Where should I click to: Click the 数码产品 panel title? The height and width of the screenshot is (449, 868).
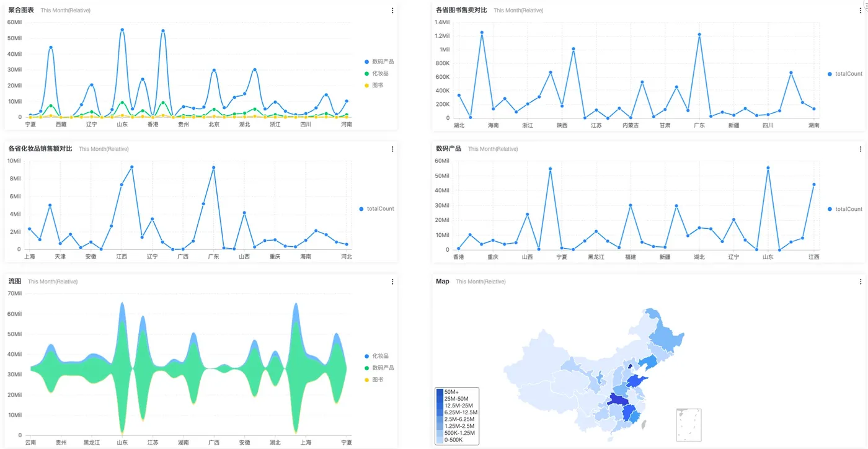[448, 149]
